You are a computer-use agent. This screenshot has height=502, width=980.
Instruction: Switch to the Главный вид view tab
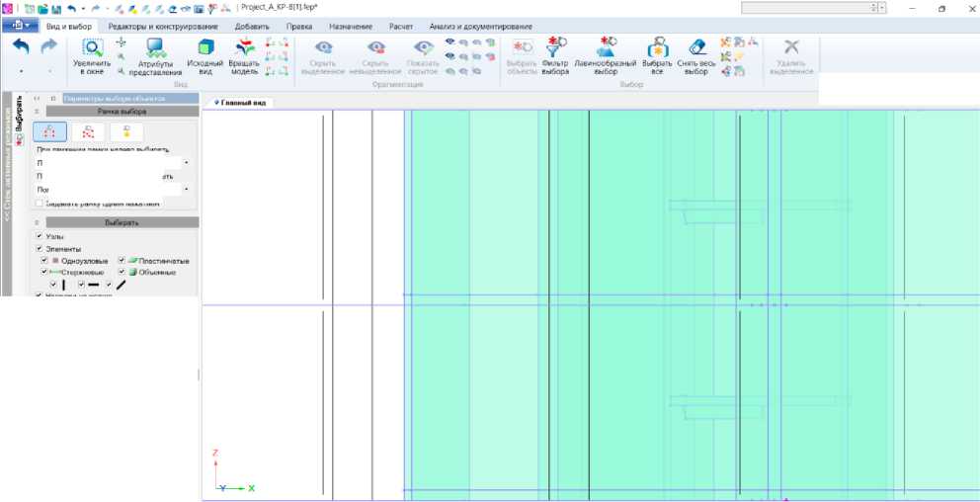point(240,102)
